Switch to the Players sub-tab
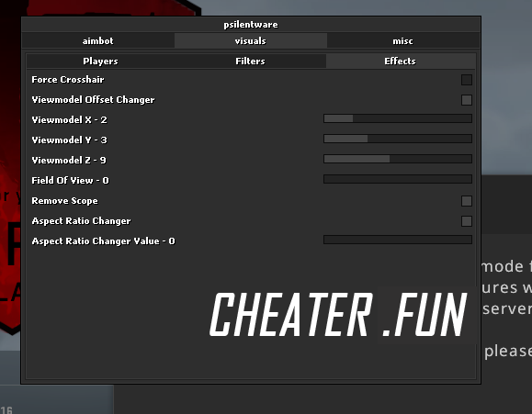The image size is (532, 414). pyautogui.click(x=100, y=61)
